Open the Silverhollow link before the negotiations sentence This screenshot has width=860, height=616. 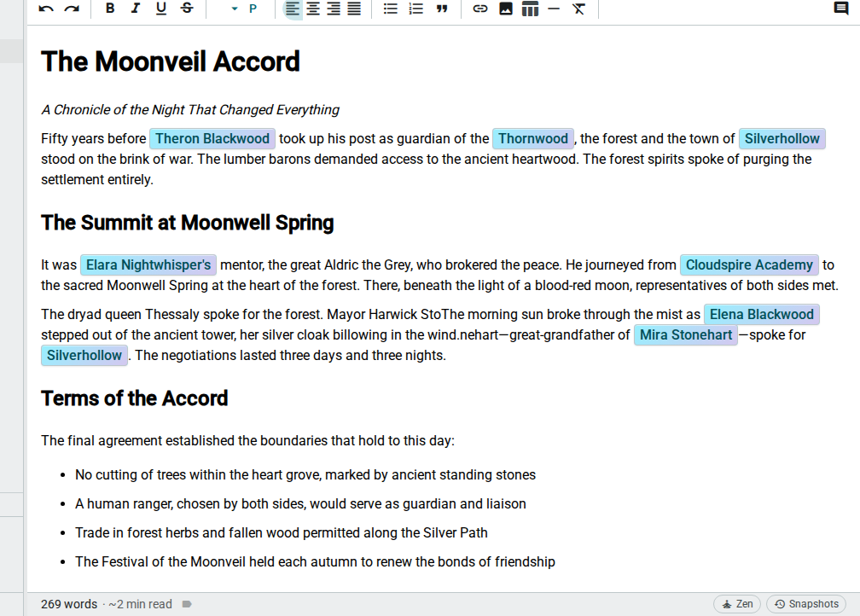pyautogui.click(x=84, y=356)
